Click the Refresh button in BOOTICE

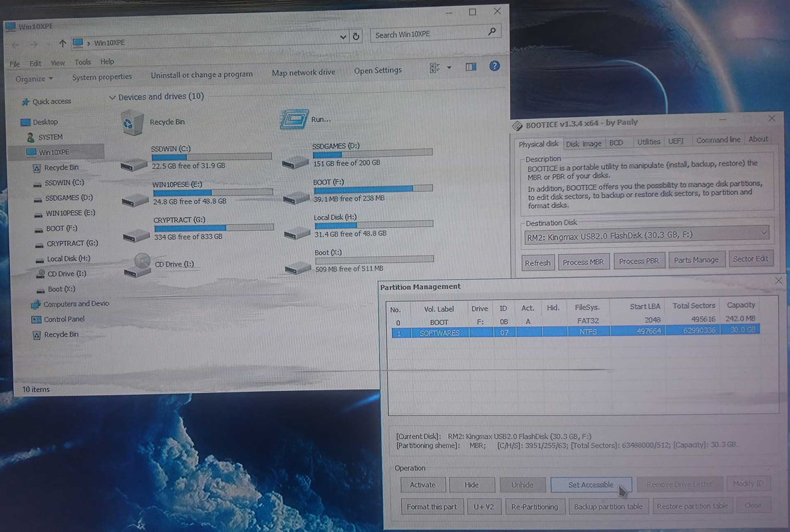tap(537, 263)
